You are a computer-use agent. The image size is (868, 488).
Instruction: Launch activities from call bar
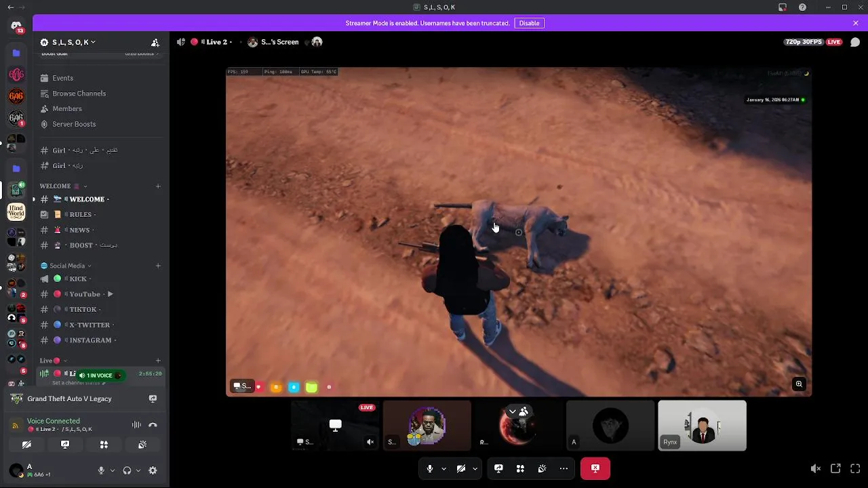tap(520, 468)
